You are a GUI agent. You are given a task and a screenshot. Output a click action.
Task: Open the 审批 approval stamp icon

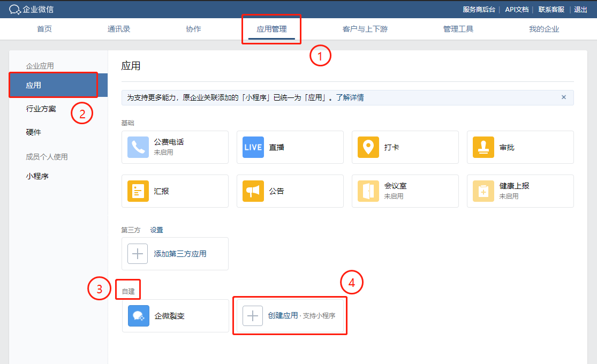483,147
